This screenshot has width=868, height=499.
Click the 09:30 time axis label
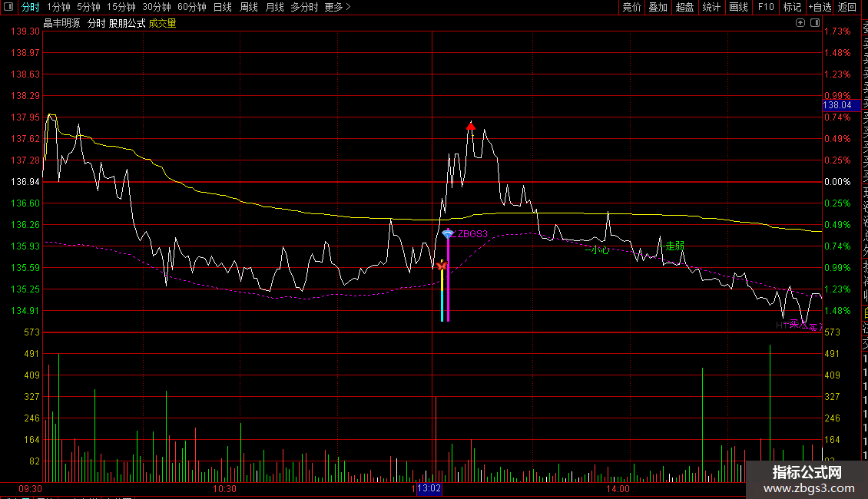click(x=31, y=489)
